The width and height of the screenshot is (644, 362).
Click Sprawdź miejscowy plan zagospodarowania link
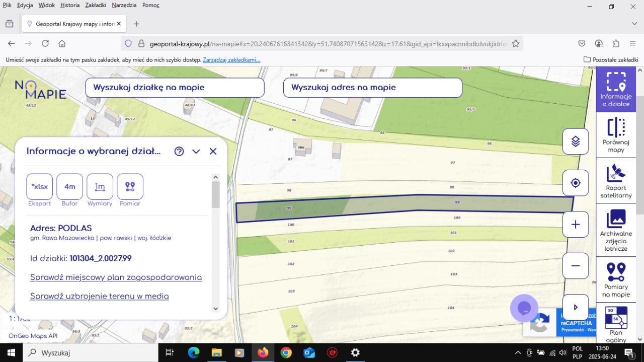coord(116,277)
